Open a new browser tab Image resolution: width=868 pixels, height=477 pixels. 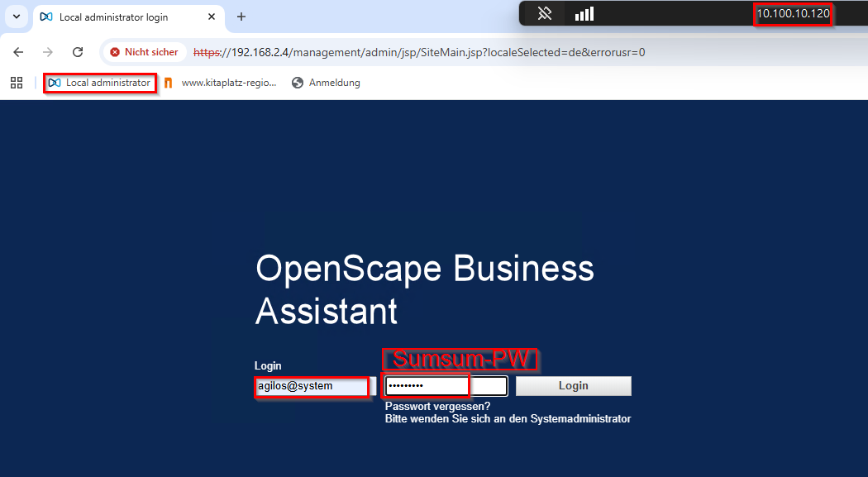pos(241,17)
